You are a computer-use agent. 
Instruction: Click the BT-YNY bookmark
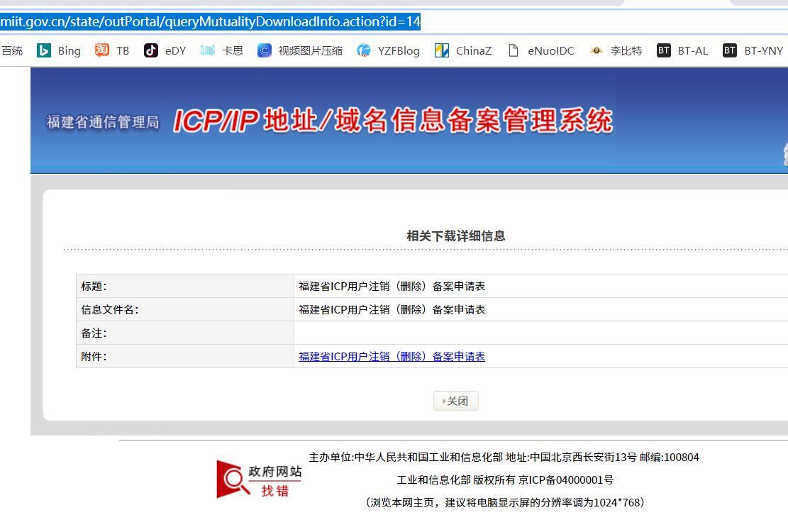coord(753,50)
